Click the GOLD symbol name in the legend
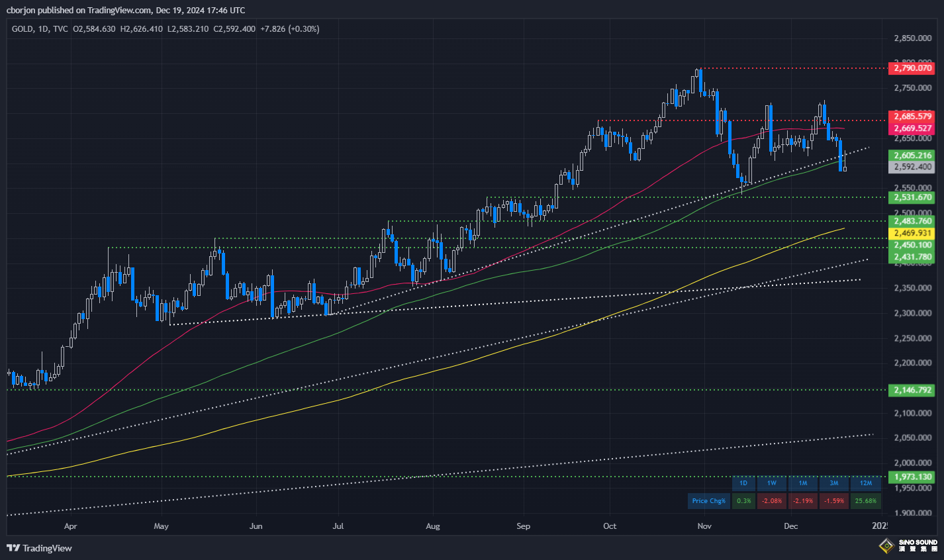The width and height of the screenshot is (944, 560). coord(23,29)
